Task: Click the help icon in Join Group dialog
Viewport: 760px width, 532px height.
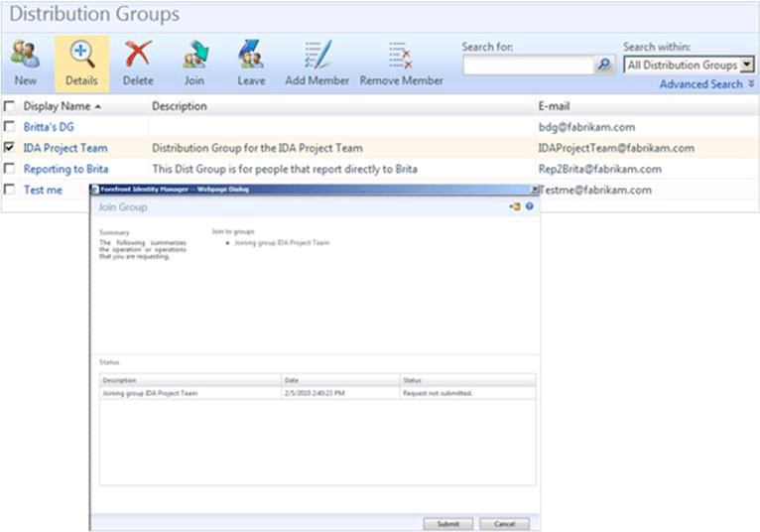Action: click(529, 206)
